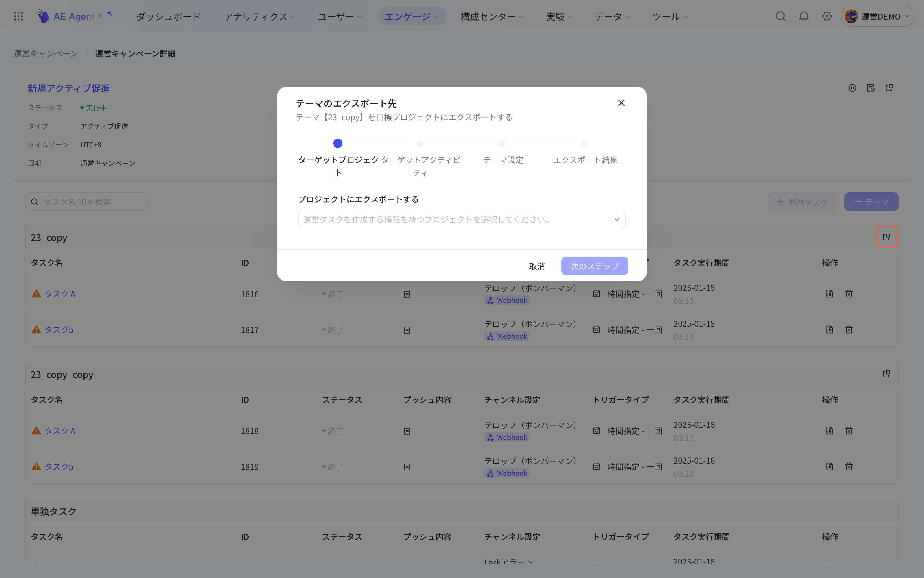Open タスク A with ID 1818
This screenshot has height=578, width=924.
[60, 431]
